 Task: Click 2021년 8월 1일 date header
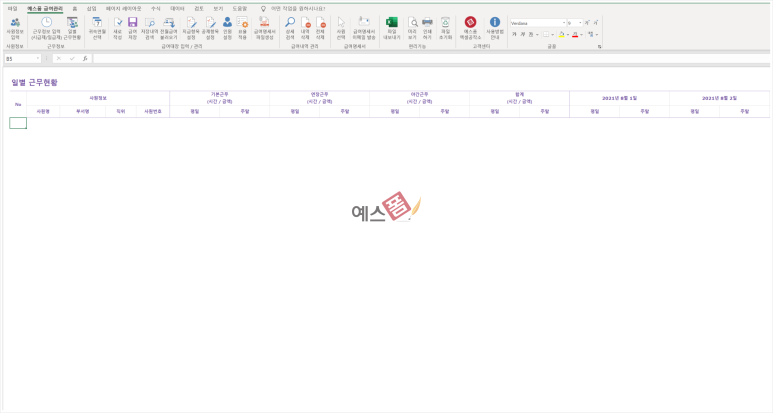click(x=619, y=98)
